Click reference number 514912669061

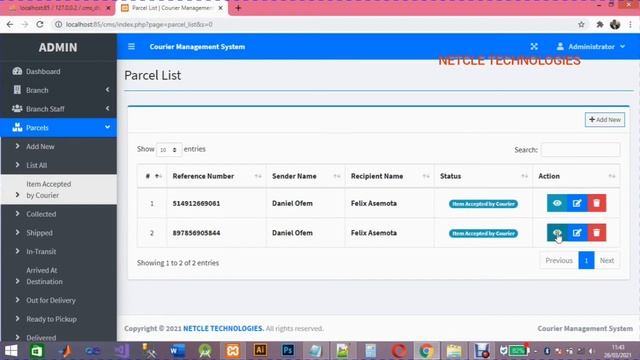pos(196,203)
